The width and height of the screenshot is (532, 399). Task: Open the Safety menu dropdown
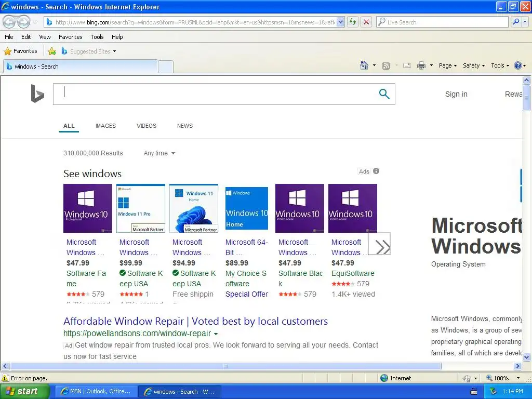[x=474, y=65]
